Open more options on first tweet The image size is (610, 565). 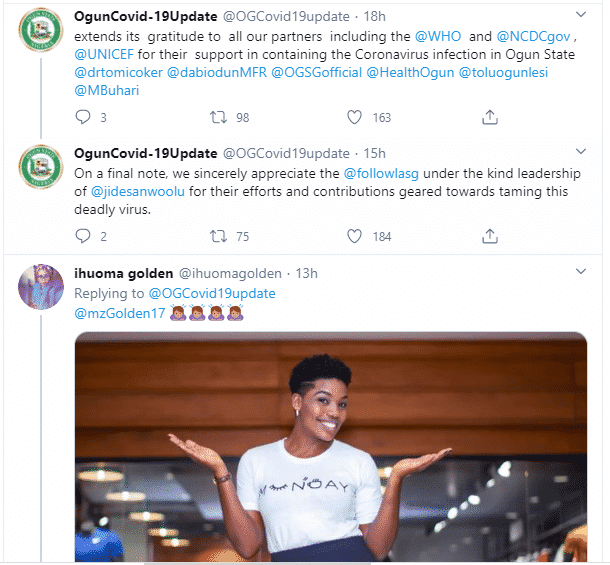[578, 16]
